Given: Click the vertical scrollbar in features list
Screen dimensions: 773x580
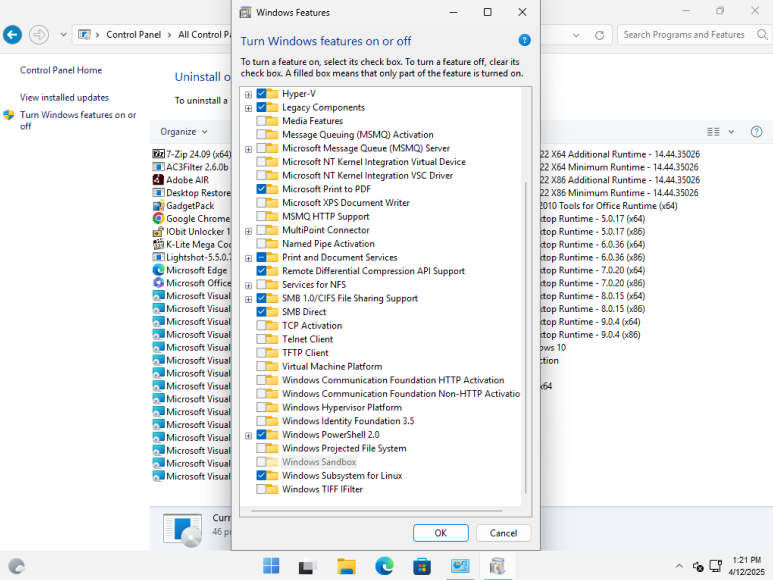Looking at the screenshot, I should tap(526, 338).
